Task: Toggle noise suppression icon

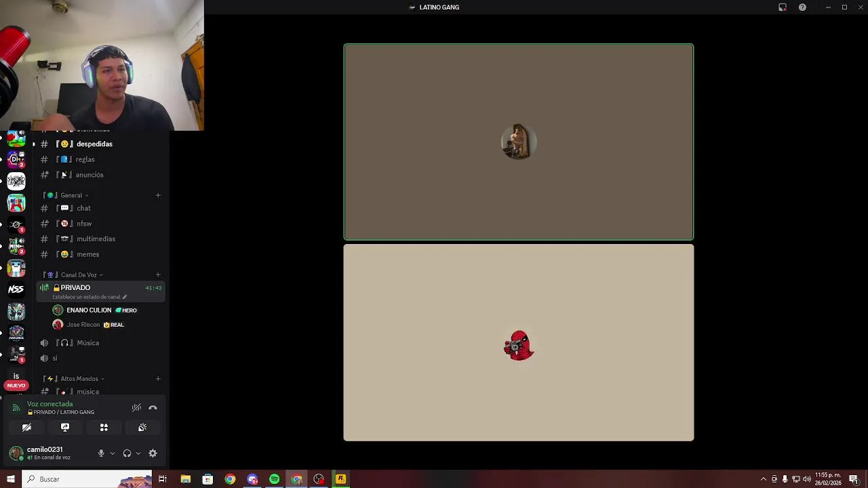Action: point(136,407)
